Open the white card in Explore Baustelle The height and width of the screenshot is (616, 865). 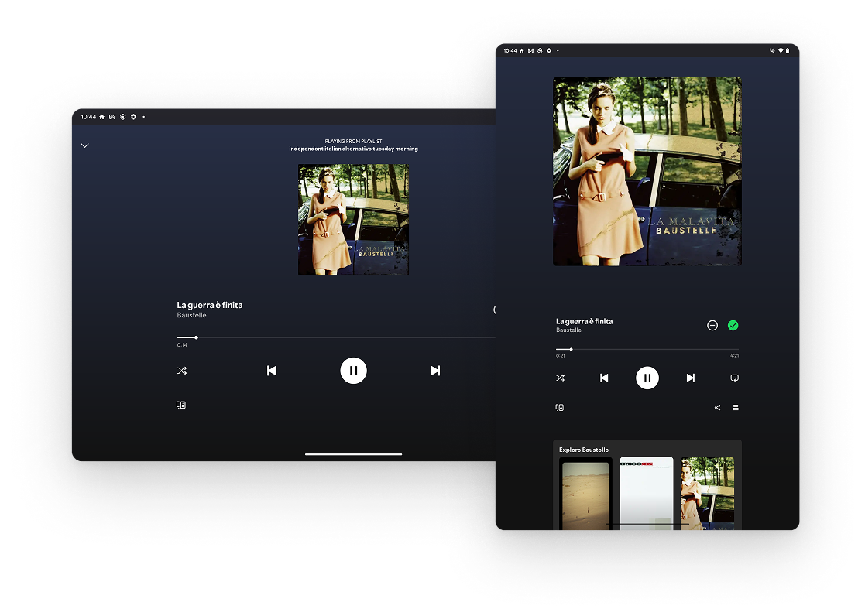click(647, 494)
